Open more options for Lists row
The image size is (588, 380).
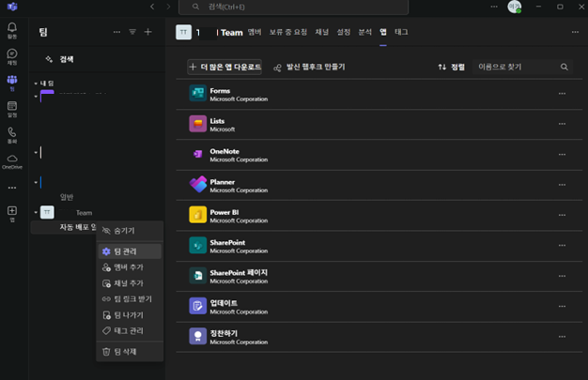pyautogui.click(x=562, y=124)
